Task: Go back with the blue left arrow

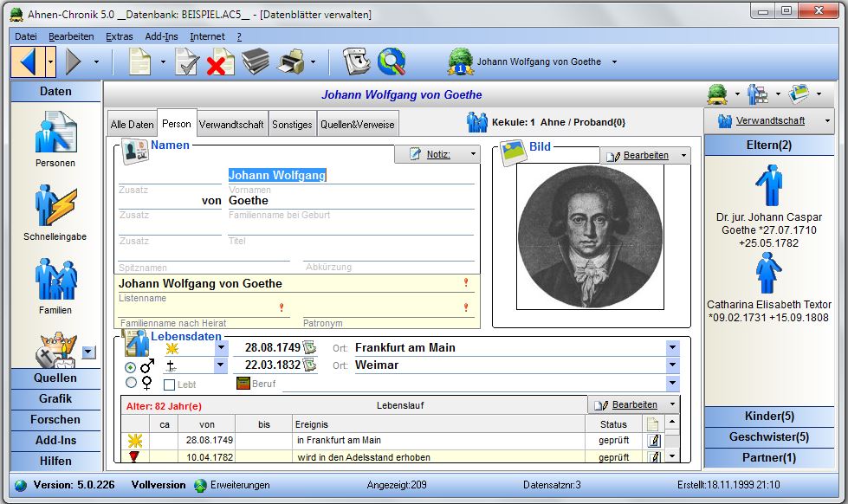Action: coord(28,61)
